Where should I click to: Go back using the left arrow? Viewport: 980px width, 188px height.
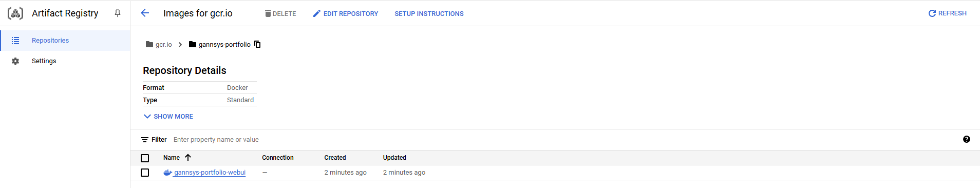coord(145,13)
